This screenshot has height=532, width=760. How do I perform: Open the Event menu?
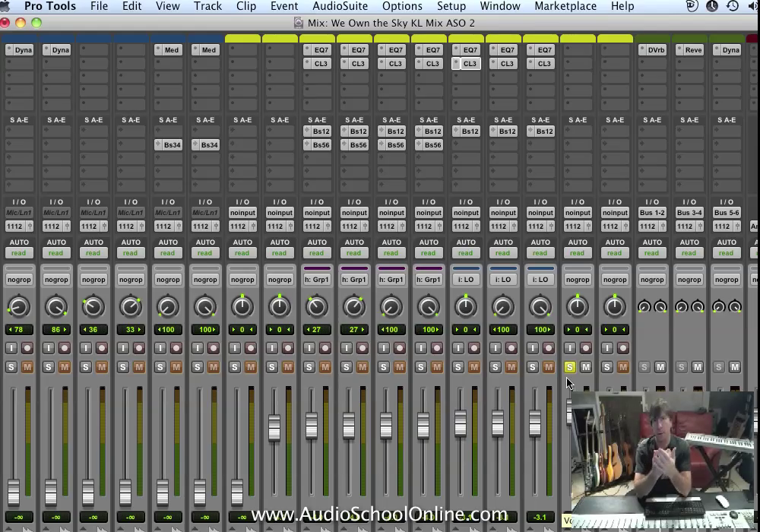284,6
